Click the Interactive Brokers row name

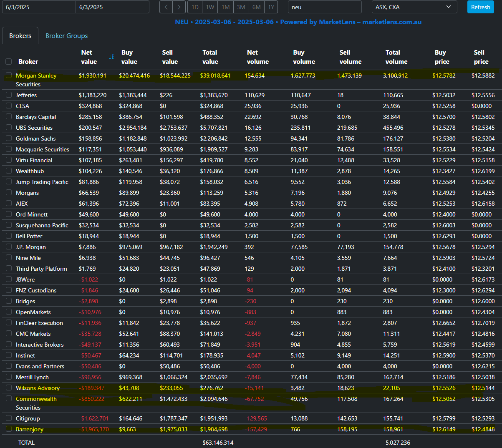40,345
